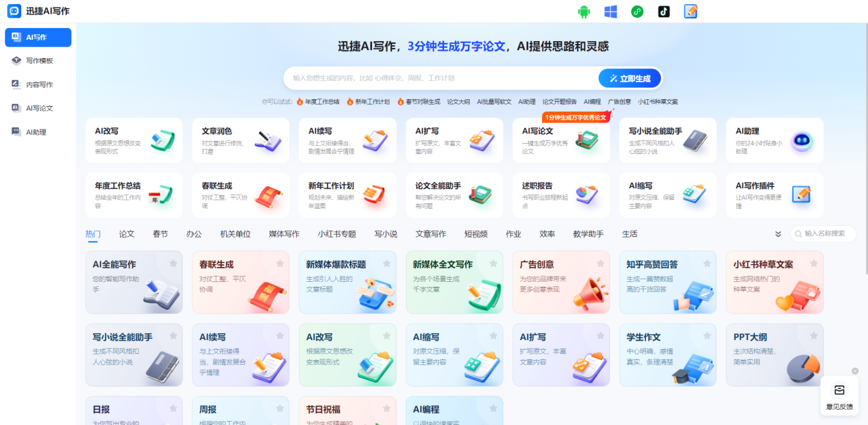Click the Android download icon
The height and width of the screenshot is (425, 868).
584,12
